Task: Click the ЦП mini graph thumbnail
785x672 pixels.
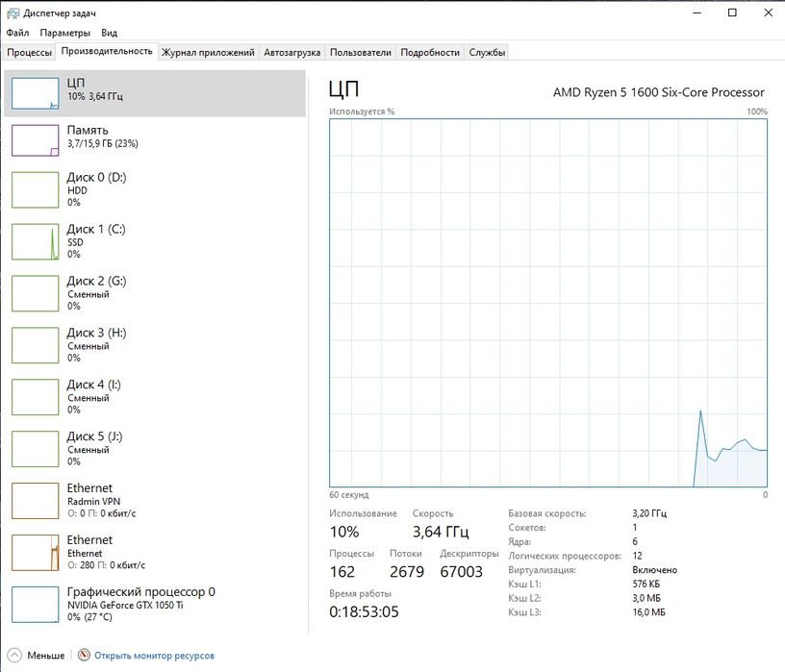Action: [x=35, y=93]
